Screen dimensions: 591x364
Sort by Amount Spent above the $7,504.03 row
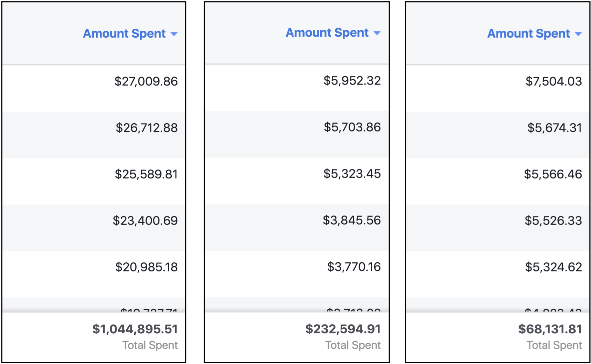click(528, 34)
